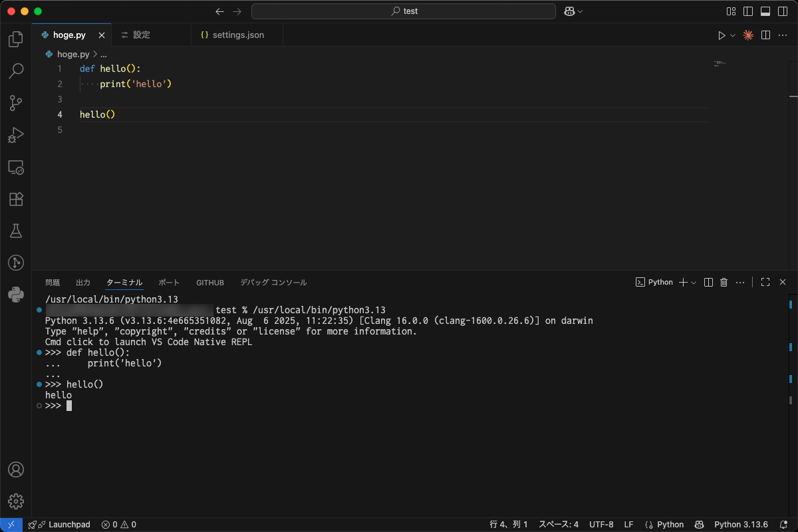Open the Search sidebar icon
The height and width of the screenshot is (532, 798).
pos(15,71)
